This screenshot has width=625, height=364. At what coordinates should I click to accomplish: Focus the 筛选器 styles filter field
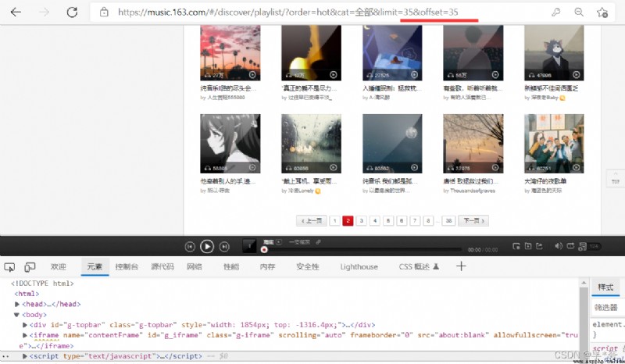coord(609,308)
